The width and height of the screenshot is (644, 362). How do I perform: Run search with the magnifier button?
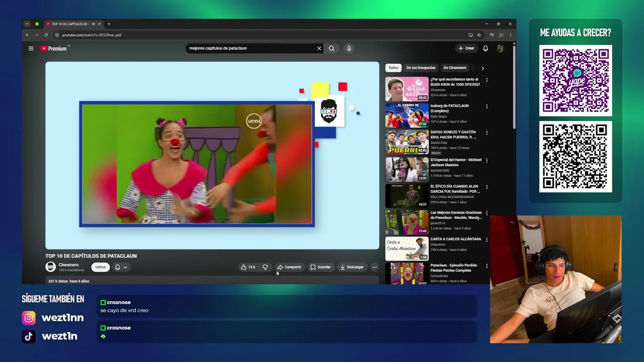332,48
